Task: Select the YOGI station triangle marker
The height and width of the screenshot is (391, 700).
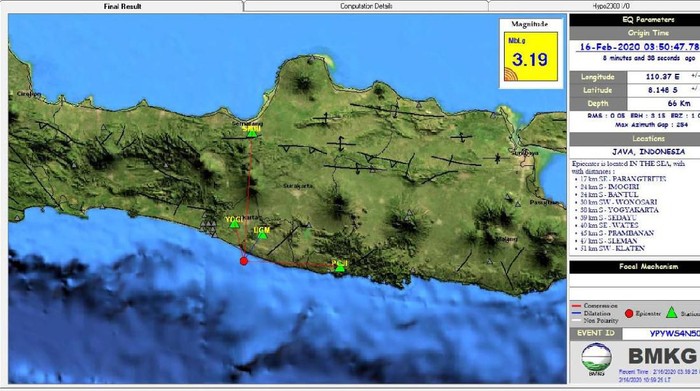Action: click(x=234, y=224)
